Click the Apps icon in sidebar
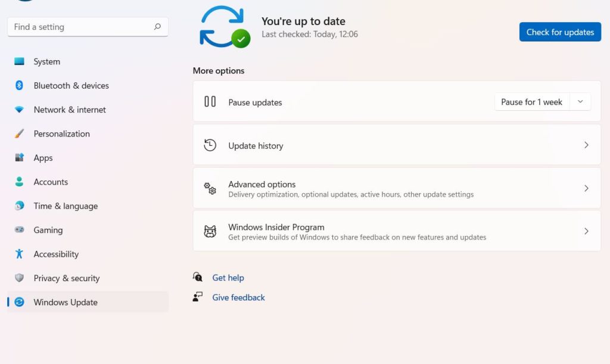Screen dimensions: 610x364 click(x=19, y=157)
